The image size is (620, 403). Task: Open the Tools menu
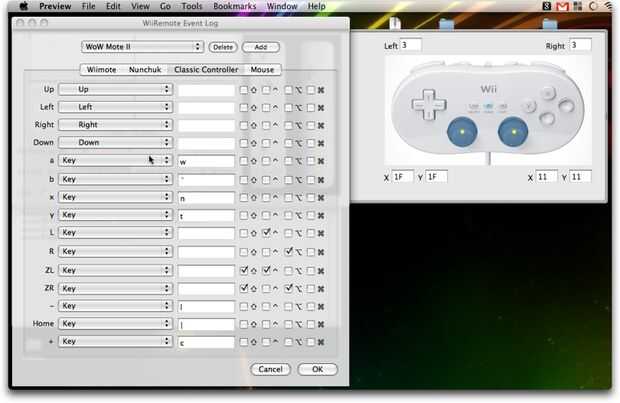[x=192, y=6]
